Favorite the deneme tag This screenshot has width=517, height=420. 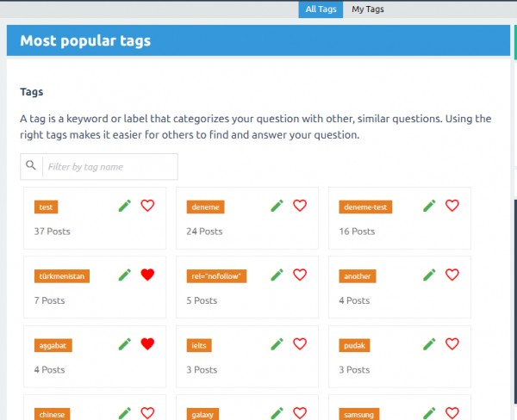[x=300, y=206]
